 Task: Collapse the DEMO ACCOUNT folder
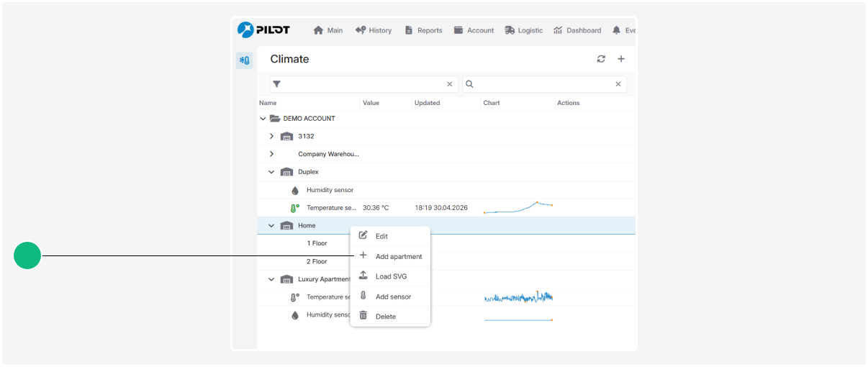tap(263, 119)
